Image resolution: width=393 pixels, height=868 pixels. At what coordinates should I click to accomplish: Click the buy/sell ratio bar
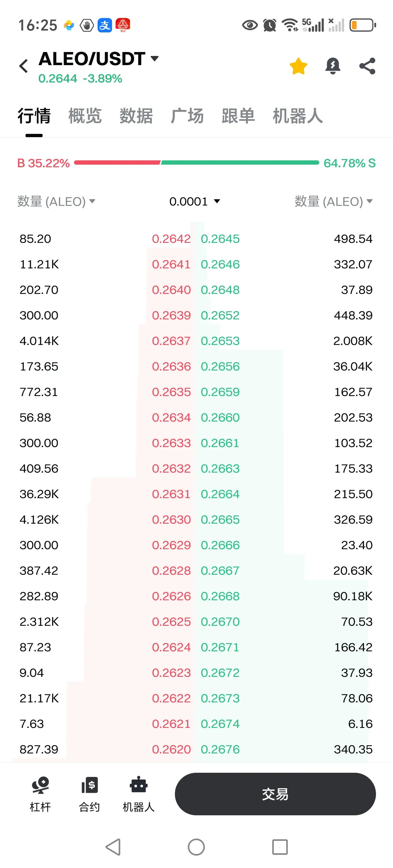(x=196, y=163)
